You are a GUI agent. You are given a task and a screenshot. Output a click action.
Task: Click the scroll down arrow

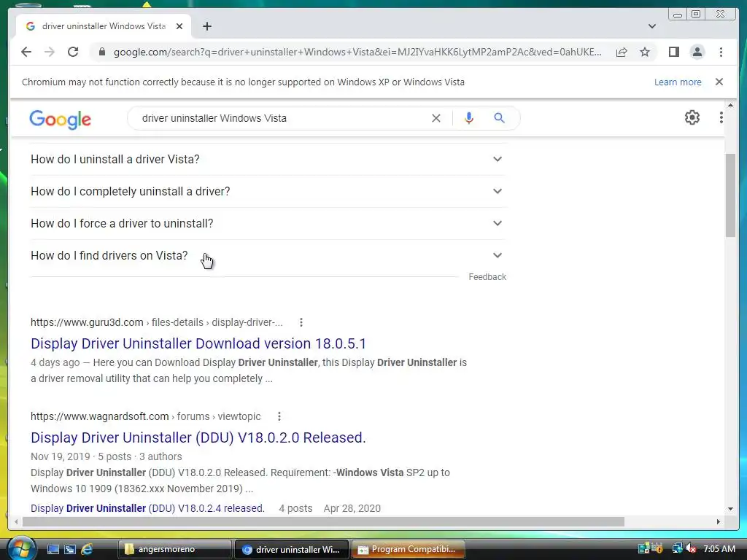(730, 508)
